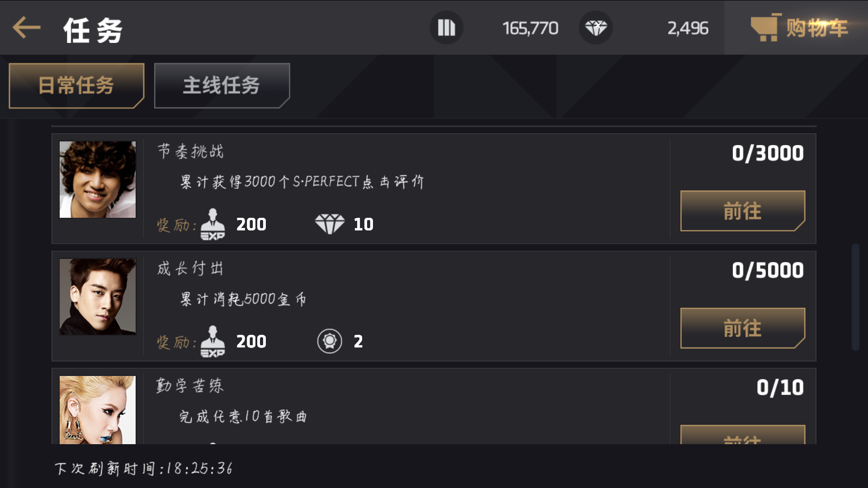Tap the diamond currency icon in header
Screen dimensions: 868x488
(x=596, y=28)
